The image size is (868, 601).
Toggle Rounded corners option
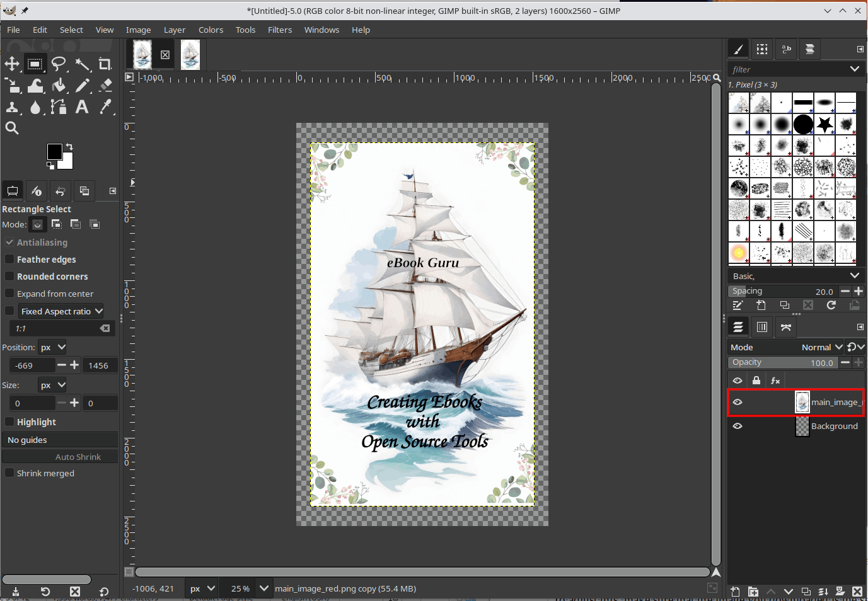click(x=9, y=277)
